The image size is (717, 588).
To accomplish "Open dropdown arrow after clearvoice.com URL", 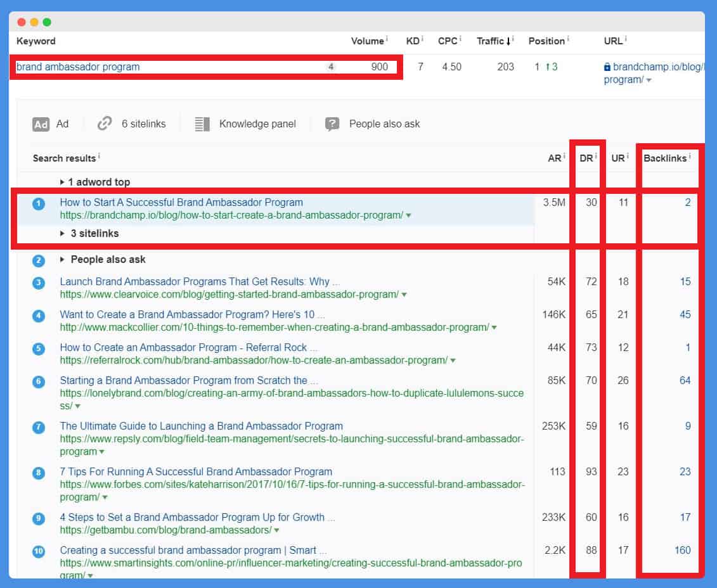I will click(404, 295).
